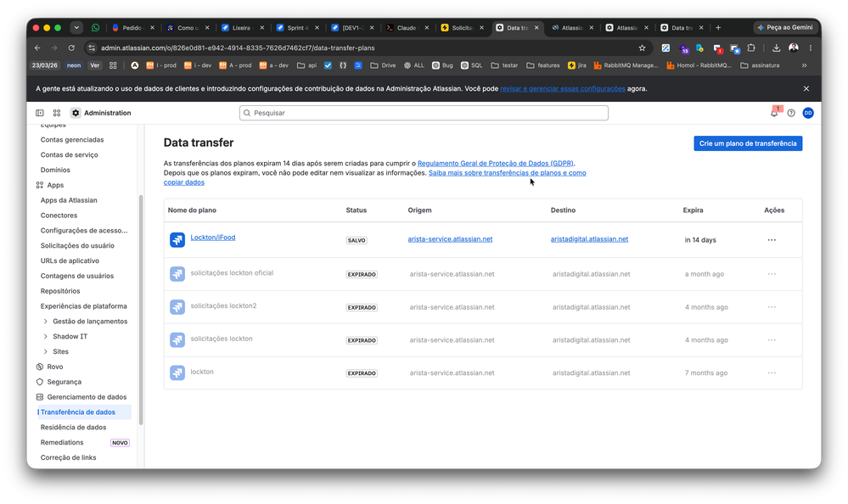
Task: Open actions menu for solicitações lockton oficial
Action: (x=772, y=274)
